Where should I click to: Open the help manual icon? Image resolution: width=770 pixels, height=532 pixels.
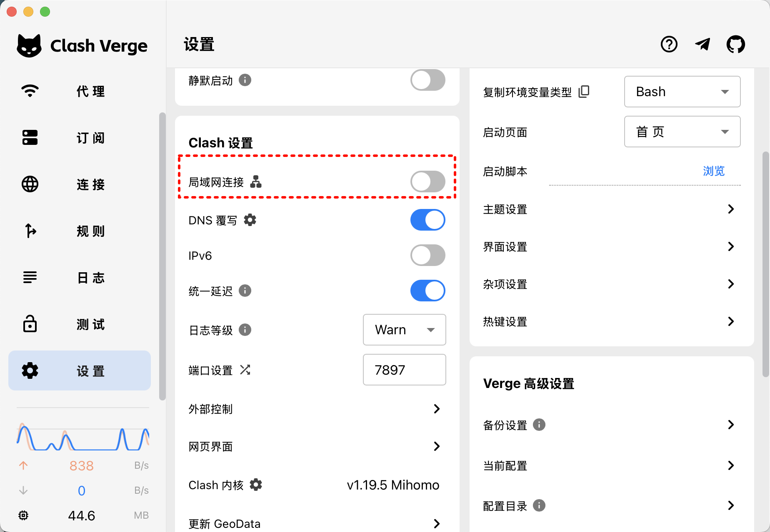[x=669, y=44]
